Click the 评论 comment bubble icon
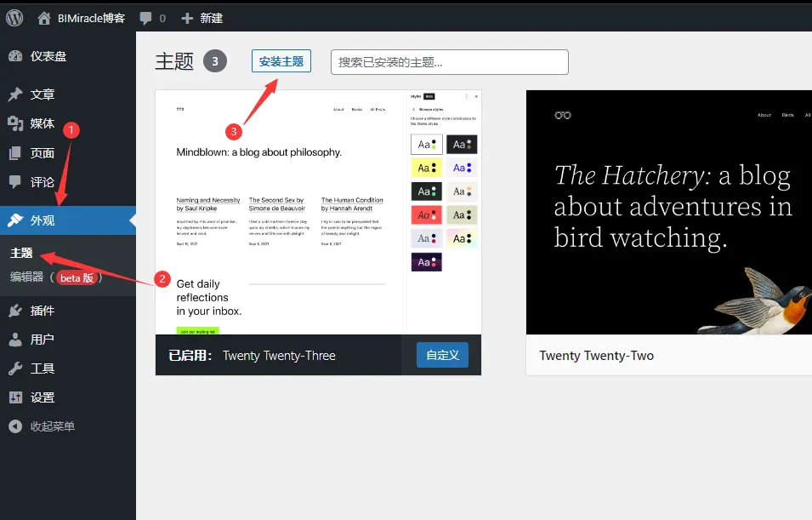The image size is (812, 520). [x=15, y=181]
